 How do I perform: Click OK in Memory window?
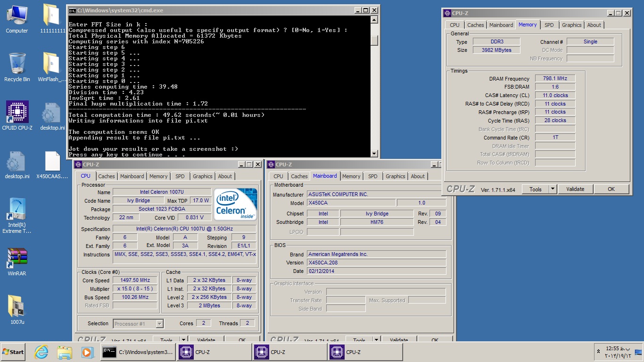tap(611, 189)
